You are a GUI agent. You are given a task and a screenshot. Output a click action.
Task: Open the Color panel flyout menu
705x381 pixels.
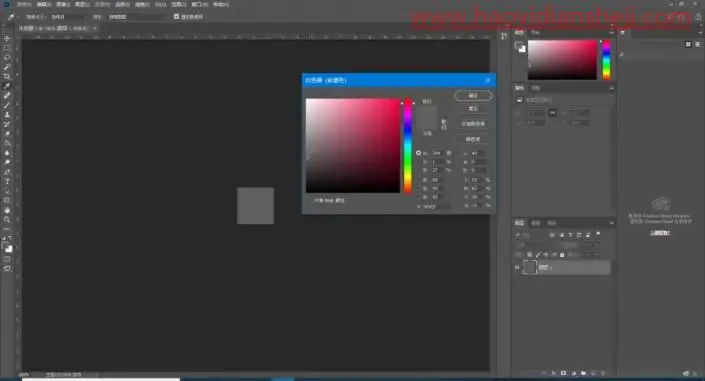point(611,33)
